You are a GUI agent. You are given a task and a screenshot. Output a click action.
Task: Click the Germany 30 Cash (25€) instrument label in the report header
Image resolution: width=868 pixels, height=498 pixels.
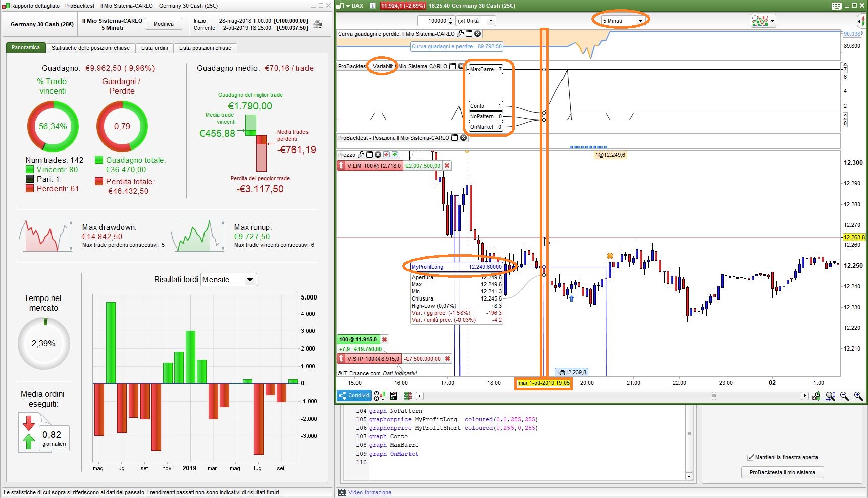point(42,24)
